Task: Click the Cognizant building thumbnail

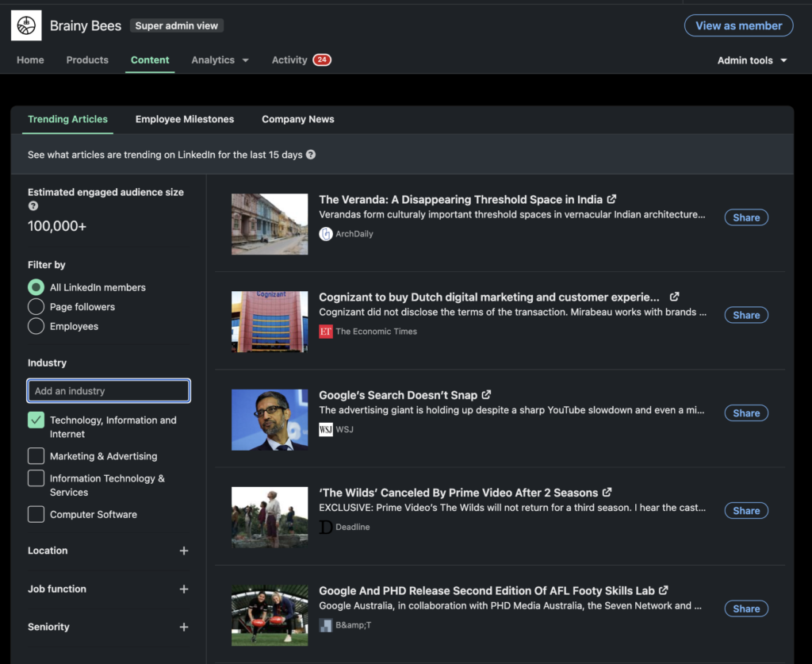Action: coord(270,321)
